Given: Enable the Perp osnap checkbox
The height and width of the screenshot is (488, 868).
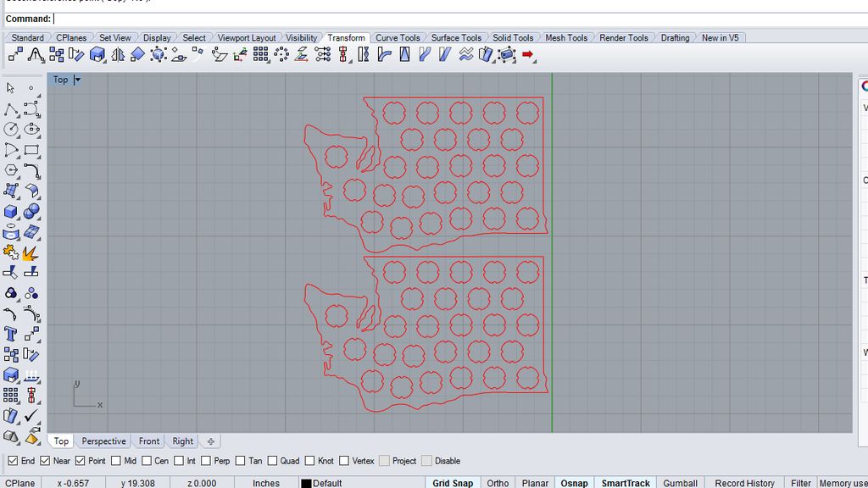Looking at the screenshot, I should click(x=206, y=461).
